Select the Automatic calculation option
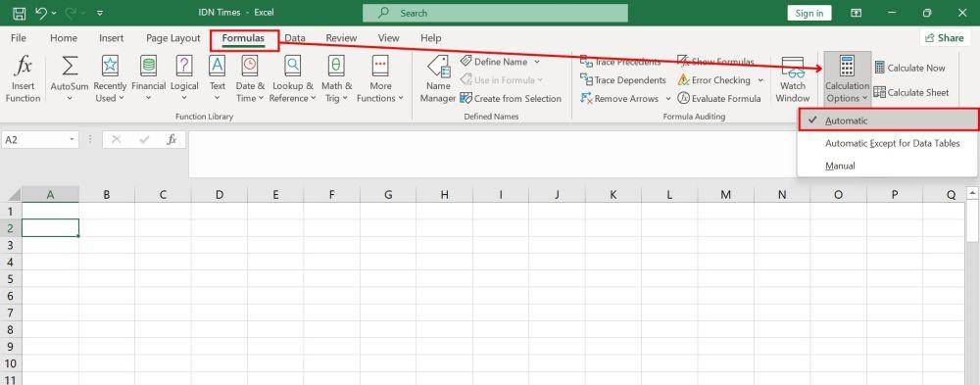The height and width of the screenshot is (385, 980). [888, 120]
